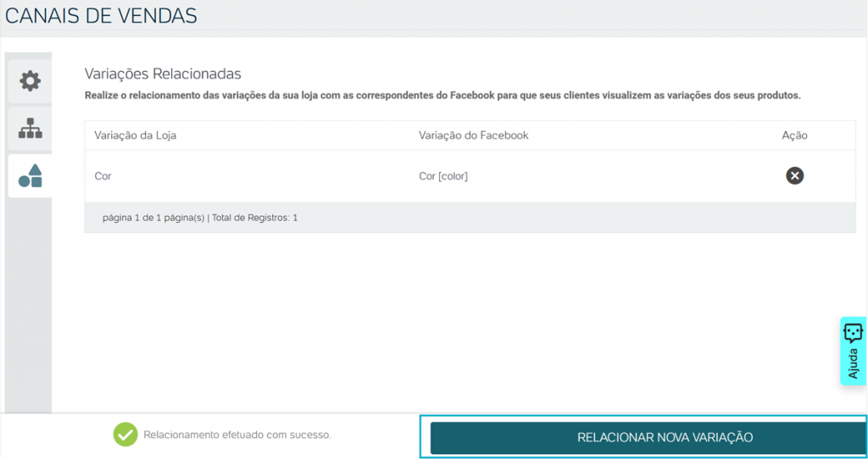The height and width of the screenshot is (459, 868).
Task: Select the 'Cor [color]' Facebook variation cell
Action: click(442, 176)
